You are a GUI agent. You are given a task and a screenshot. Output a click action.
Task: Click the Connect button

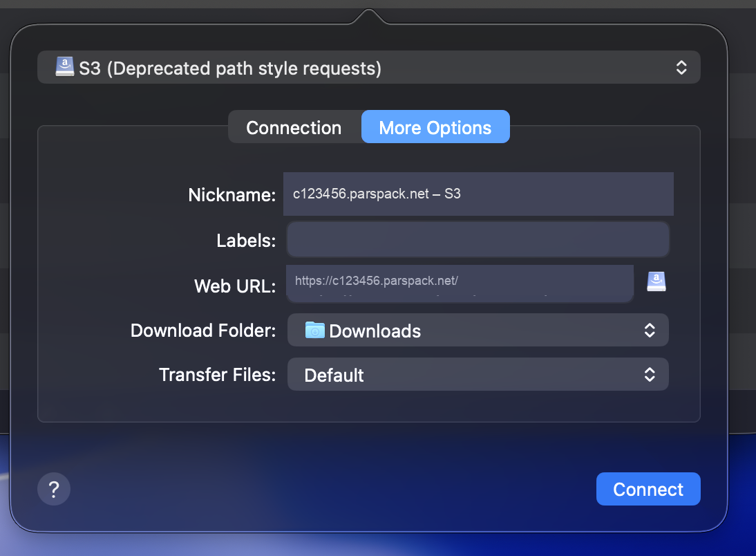[648, 490]
